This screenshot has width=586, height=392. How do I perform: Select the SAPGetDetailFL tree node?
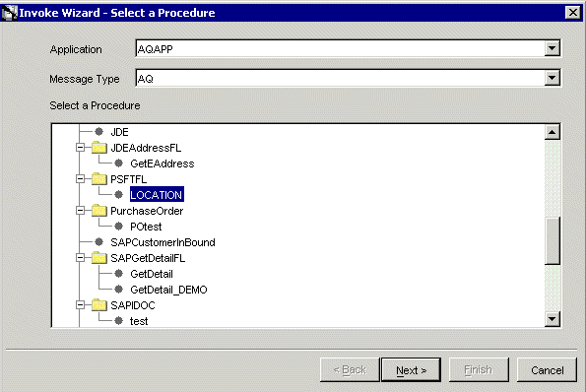point(148,258)
